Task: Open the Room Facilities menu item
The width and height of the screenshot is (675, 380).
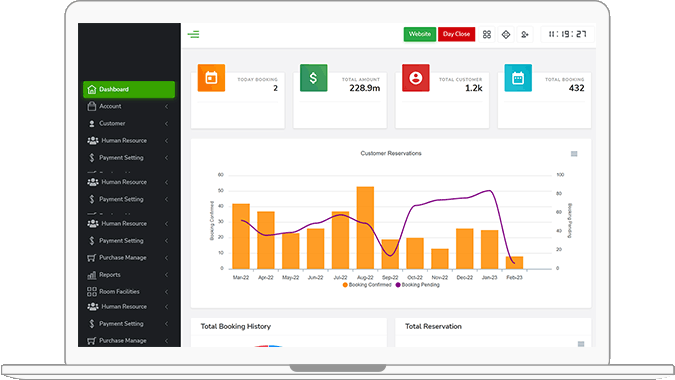Action: 129,292
